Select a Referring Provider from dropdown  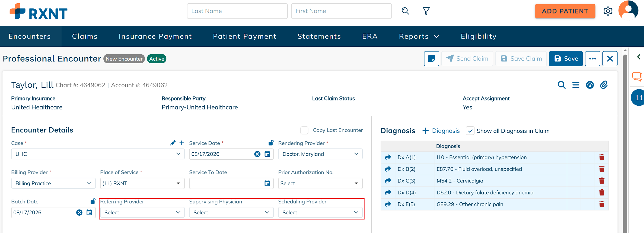[x=142, y=212]
